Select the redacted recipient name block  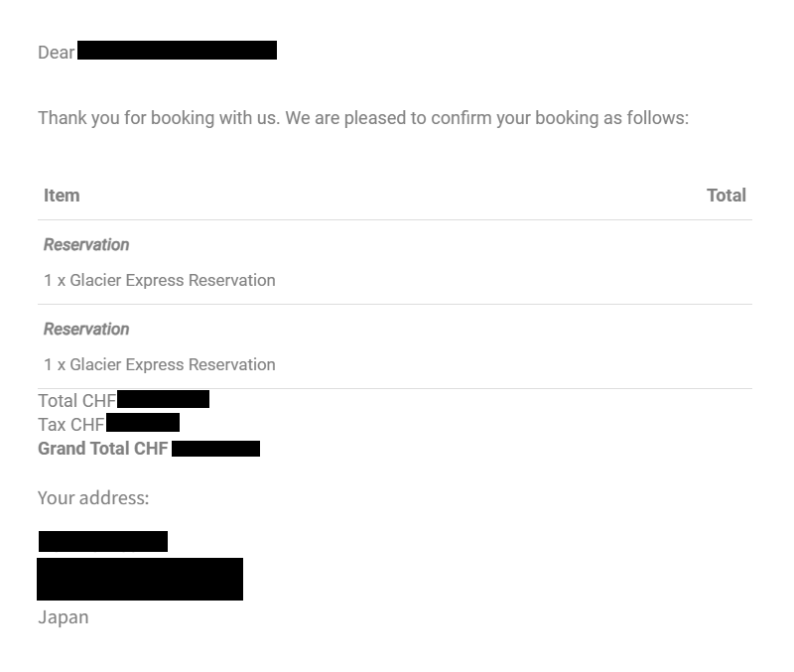pyautogui.click(x=178, y=51)
